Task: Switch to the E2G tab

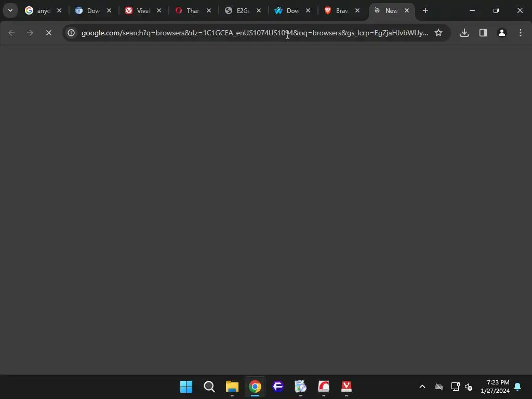Action: coord(237,10)
